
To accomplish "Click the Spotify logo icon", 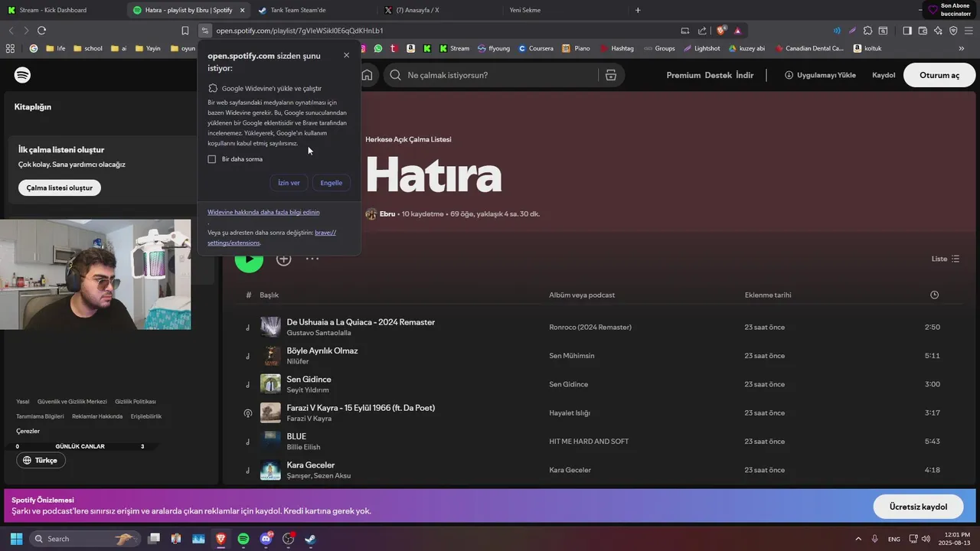I will [x=23, y=75].
